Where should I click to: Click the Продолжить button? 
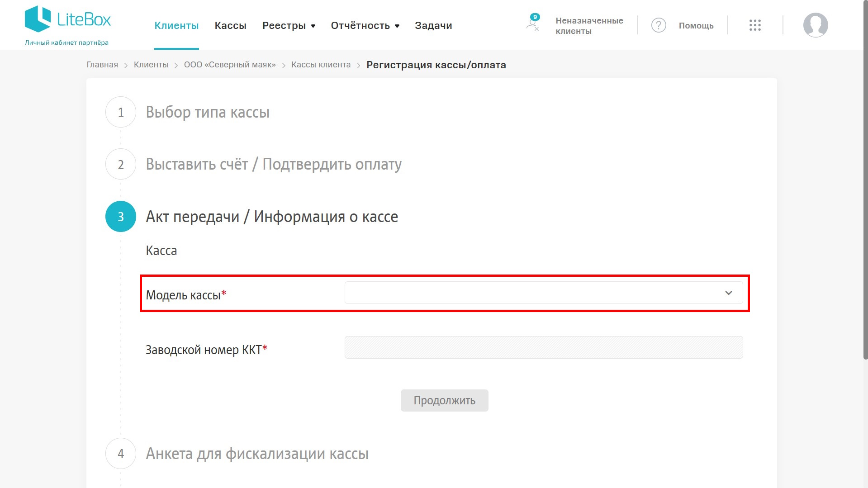(x=445, y=400)
